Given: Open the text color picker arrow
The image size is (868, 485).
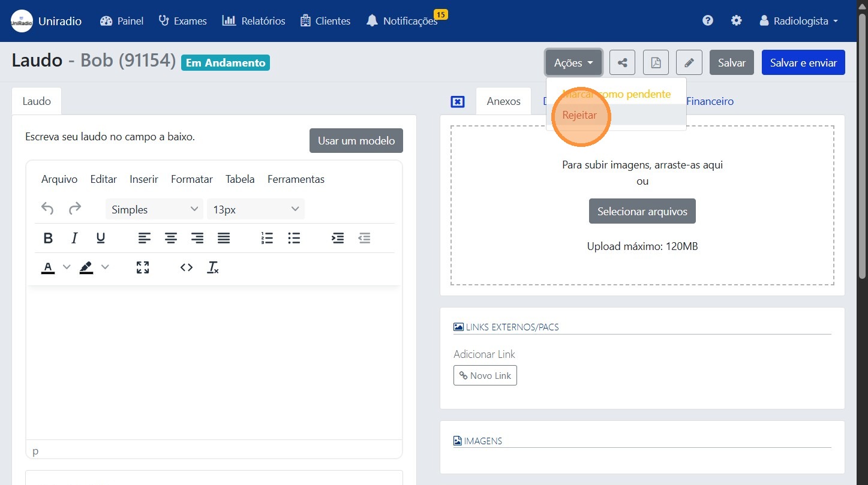Looking at the screenshot, I should click(67, 267).
